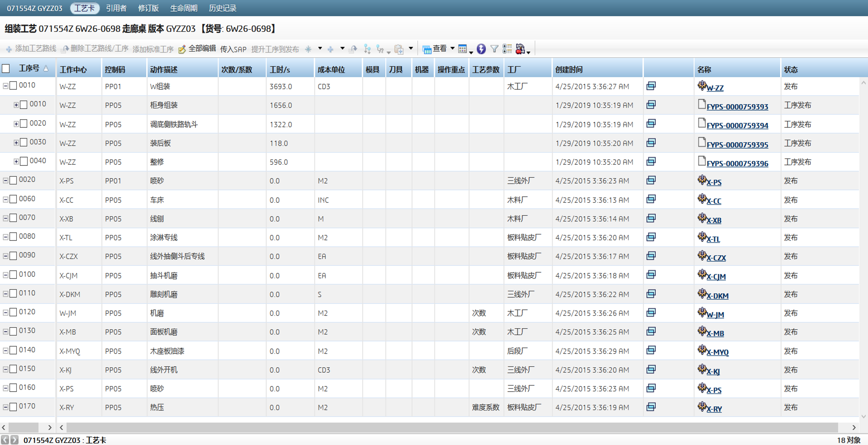Check the box for process 0060

(13, 199)
